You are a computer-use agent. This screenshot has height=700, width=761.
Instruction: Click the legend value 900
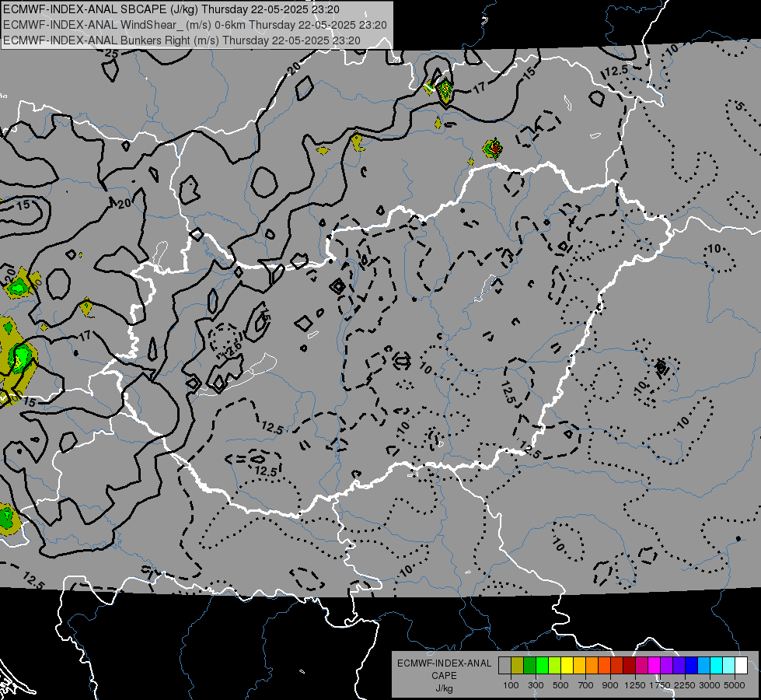point(610,685)
